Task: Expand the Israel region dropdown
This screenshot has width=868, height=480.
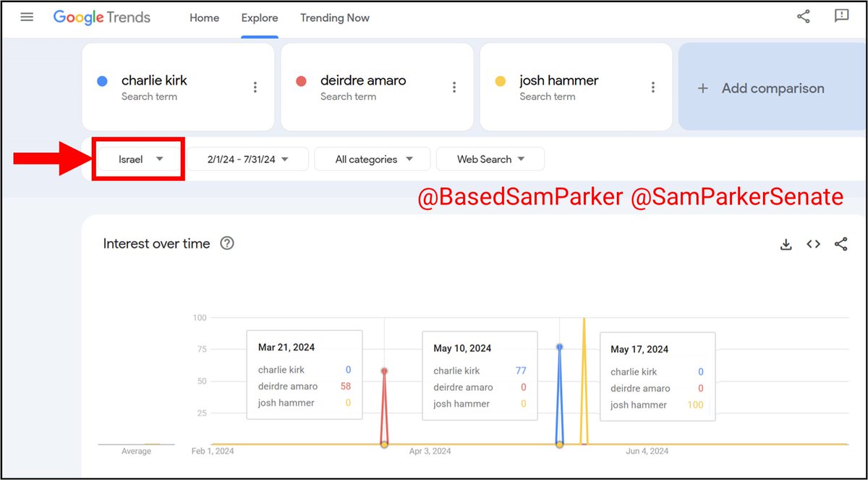Action: 140,159
